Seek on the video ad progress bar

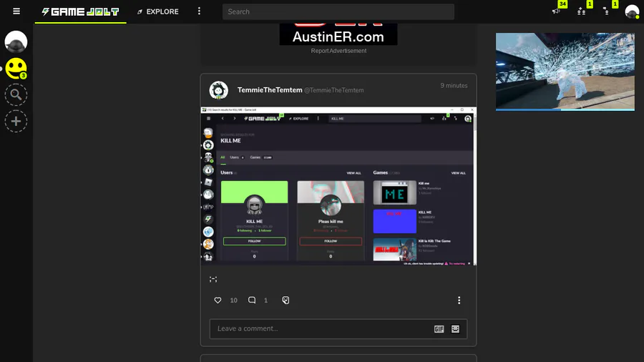[x=565, y=109]
